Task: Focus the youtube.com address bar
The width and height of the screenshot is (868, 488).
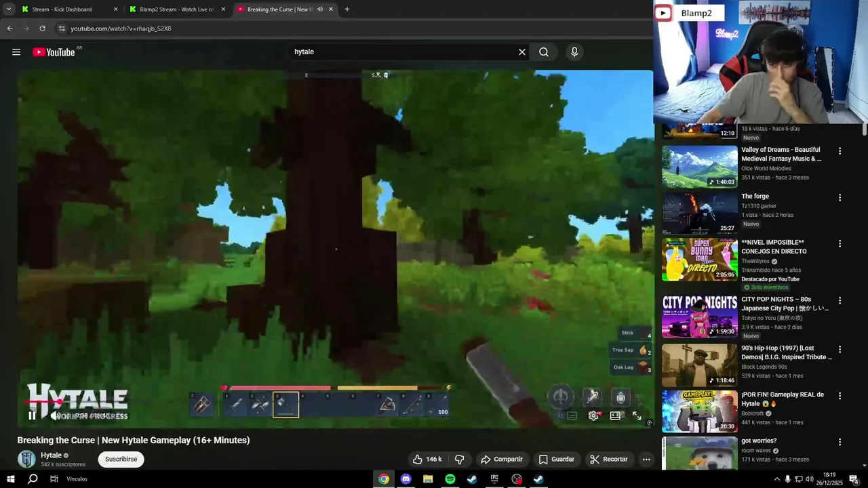Action: [x=353, y=28]
